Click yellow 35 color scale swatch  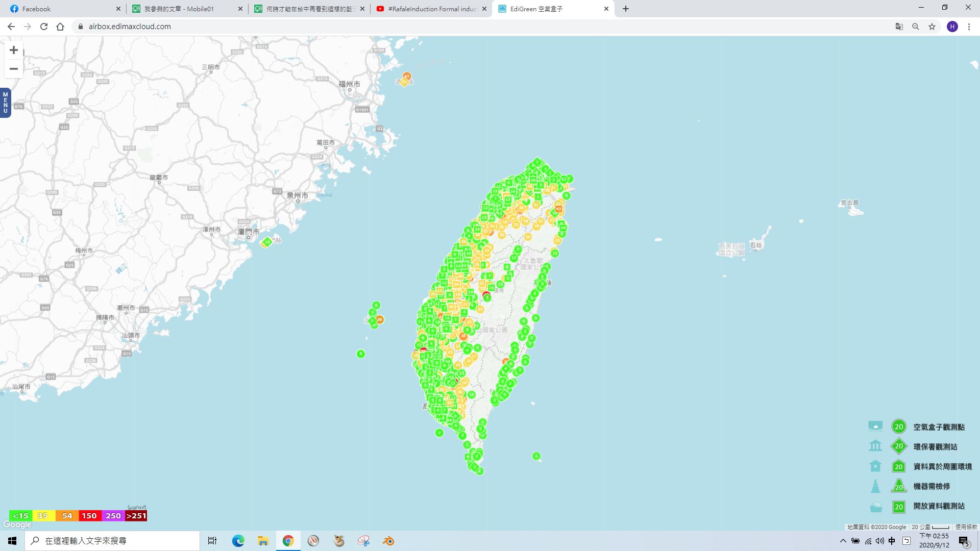click(x=43, y=516)
